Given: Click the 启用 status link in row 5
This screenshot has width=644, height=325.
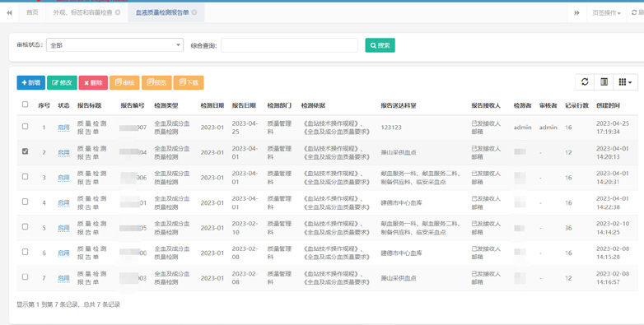Looking at the screenshot, I should tap(63, 228).
